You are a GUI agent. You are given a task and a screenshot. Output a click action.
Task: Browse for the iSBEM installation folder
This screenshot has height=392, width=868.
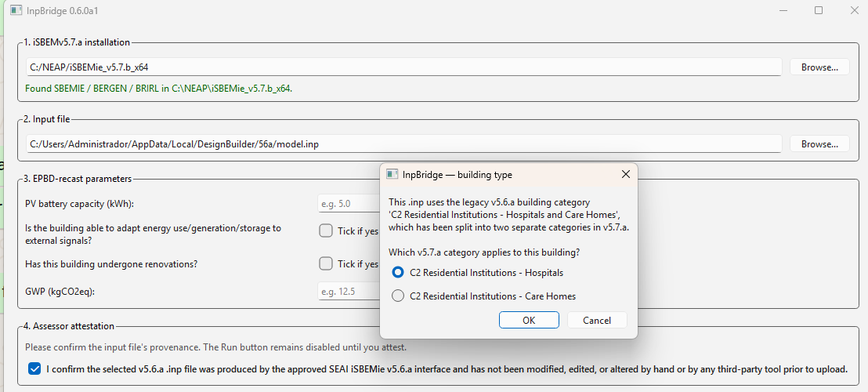tap(819, 67)
